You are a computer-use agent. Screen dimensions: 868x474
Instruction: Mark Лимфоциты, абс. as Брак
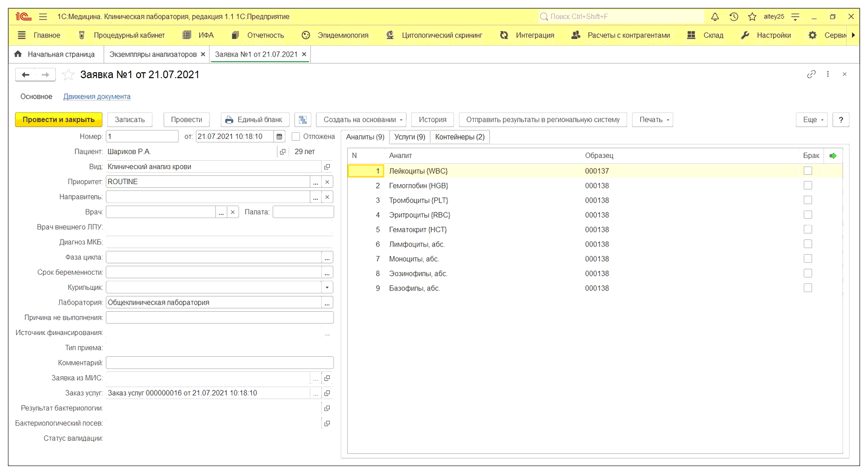(x=808, y=244)
